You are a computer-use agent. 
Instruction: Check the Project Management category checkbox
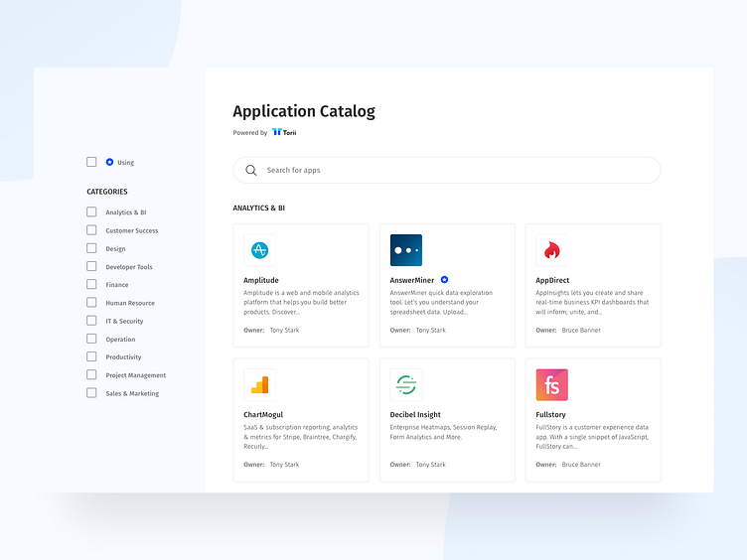point(91,374)
